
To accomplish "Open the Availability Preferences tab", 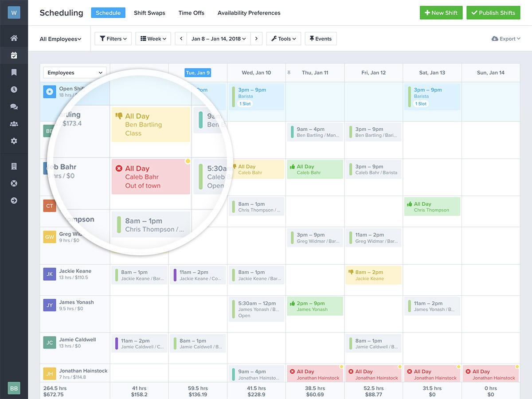I will [x=249, y=13].
